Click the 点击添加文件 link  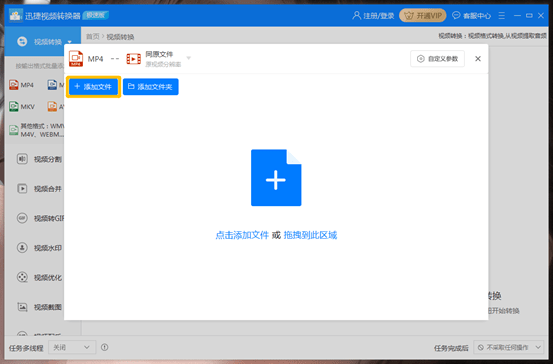(x=242, y=235)
